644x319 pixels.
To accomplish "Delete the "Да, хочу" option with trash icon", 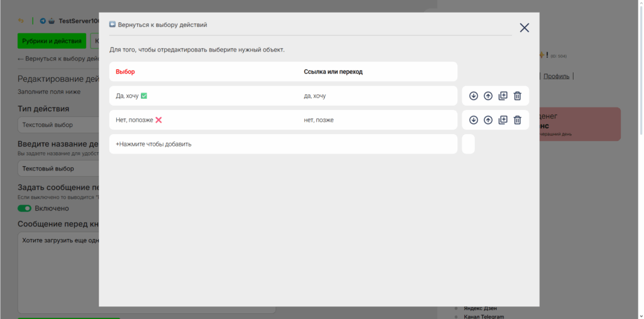I will click(x=517, y=96).
